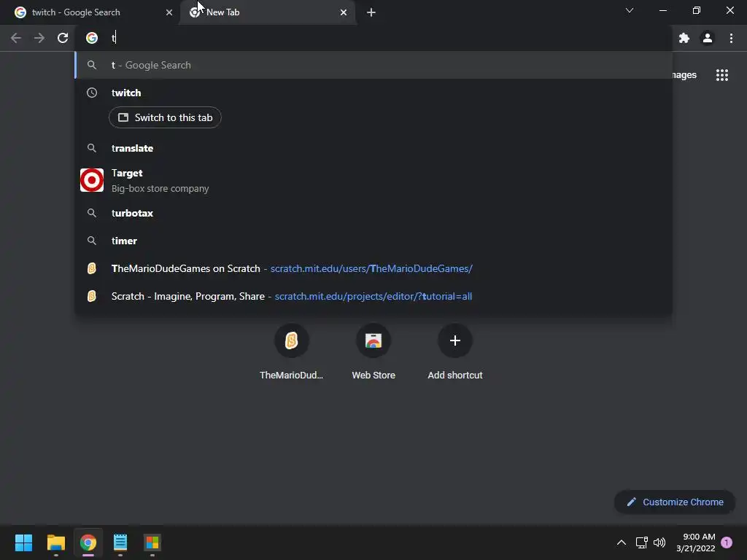Open the tab search chevron
This screenshot has height=560, width=747.
(630, 10)
